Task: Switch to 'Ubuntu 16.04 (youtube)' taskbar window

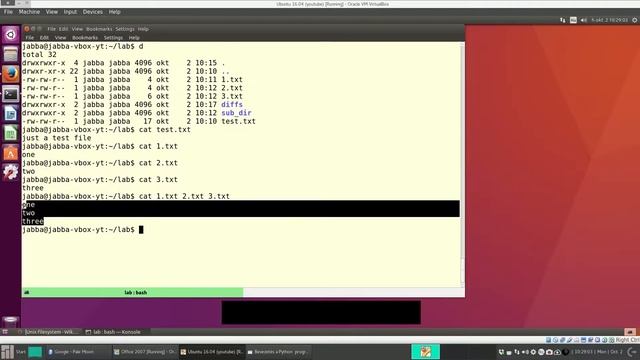Action: pyautogui.click(x=211, y=352)
